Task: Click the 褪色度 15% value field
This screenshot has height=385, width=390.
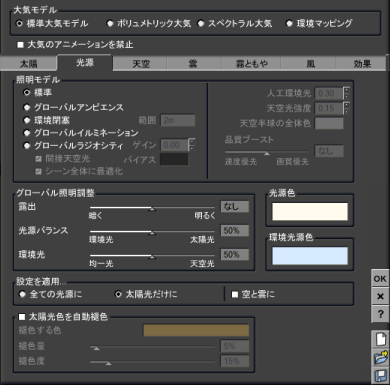Action: coord(235,361)
